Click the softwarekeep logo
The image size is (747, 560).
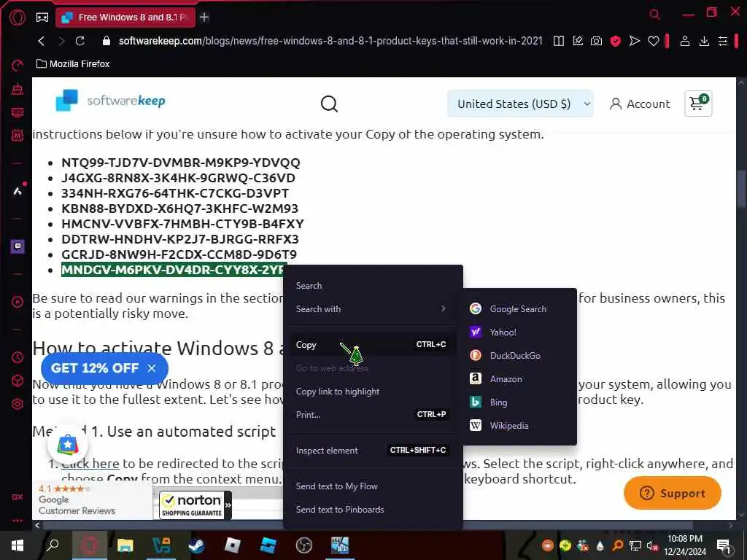click(x=111, y=101)
